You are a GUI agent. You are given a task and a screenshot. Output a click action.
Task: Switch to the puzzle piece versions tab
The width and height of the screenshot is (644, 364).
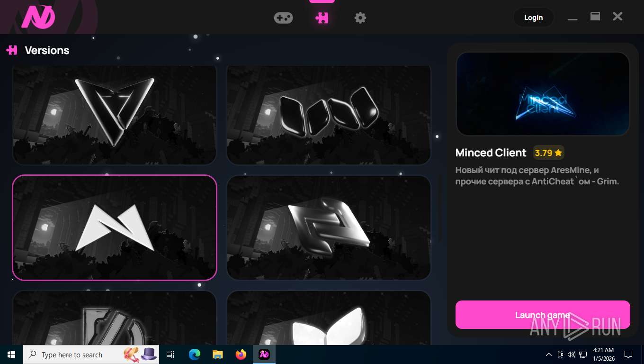point(322,18)
